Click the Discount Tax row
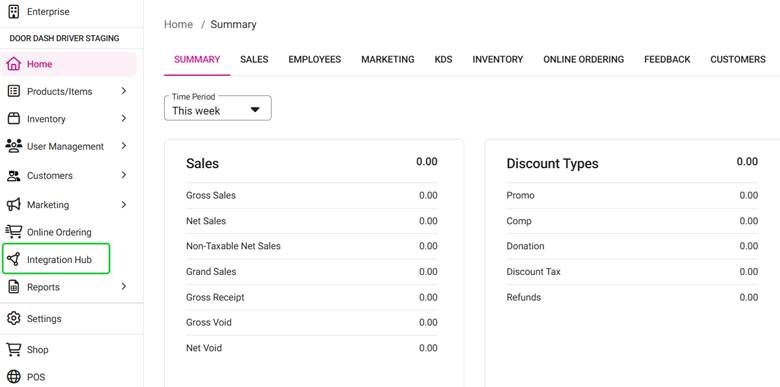 click(x=632, y=272)
